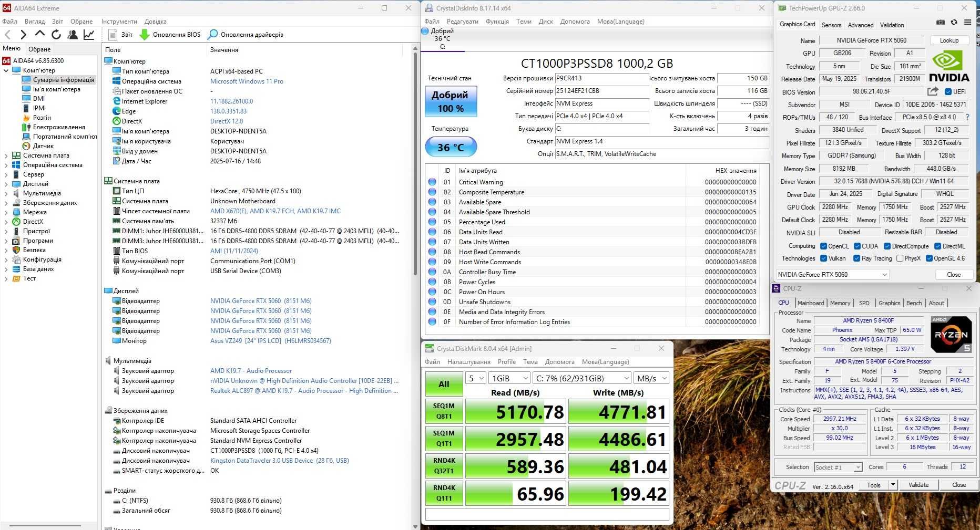This screenshot has width=980, height=530.
Task: Switch to the Sensors tab in GPU-Z
Action: pos(831,25)
